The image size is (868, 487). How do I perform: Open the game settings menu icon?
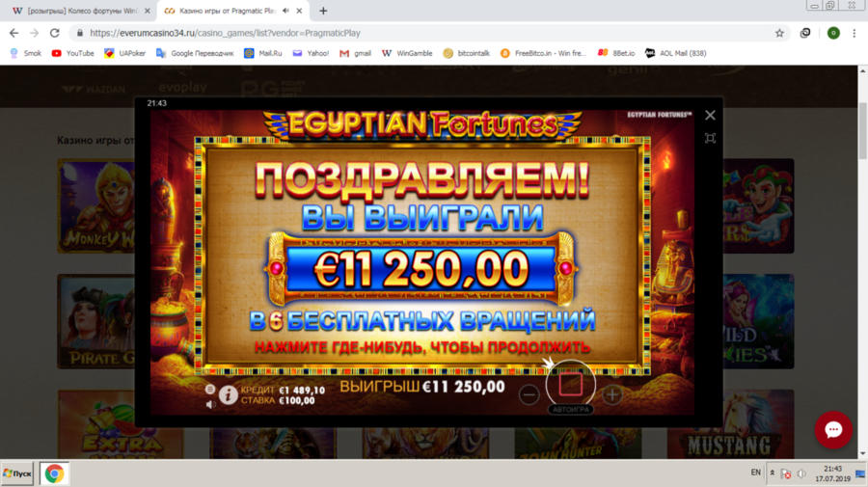click(x=210, y=389)
